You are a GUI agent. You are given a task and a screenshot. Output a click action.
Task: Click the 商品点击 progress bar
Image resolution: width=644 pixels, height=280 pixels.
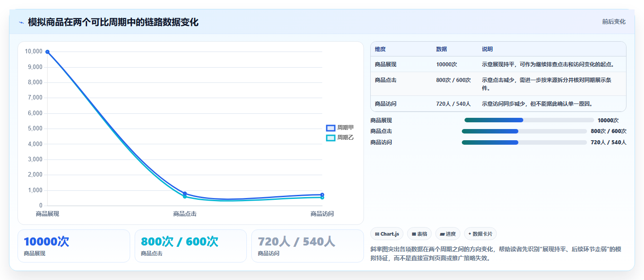pyautogui.click(x=524, y=131)
